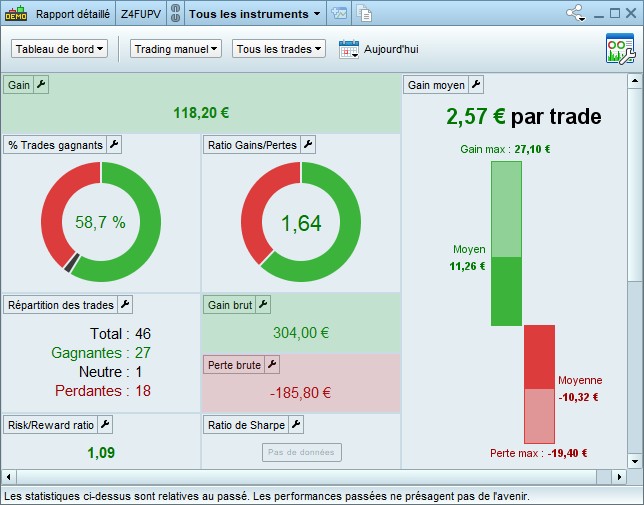Click the vertical scrollbar up arrow
Screen dimensions: 644x505
[x=635, y=81]
